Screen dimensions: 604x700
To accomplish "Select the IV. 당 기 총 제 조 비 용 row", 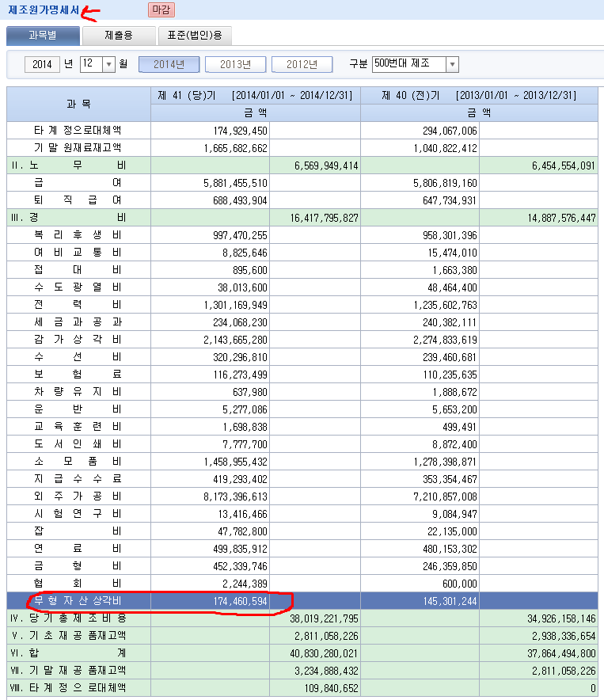I will click(302, 618).
